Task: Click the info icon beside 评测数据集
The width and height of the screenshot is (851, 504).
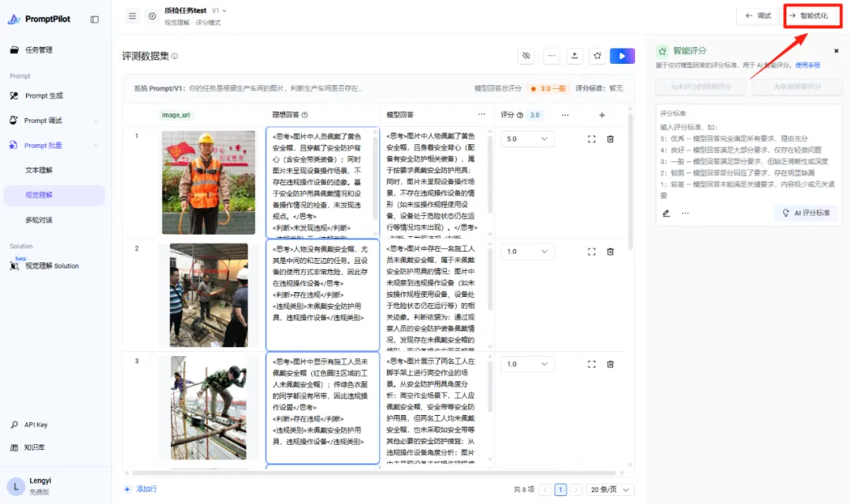Action: coord(175,56)
